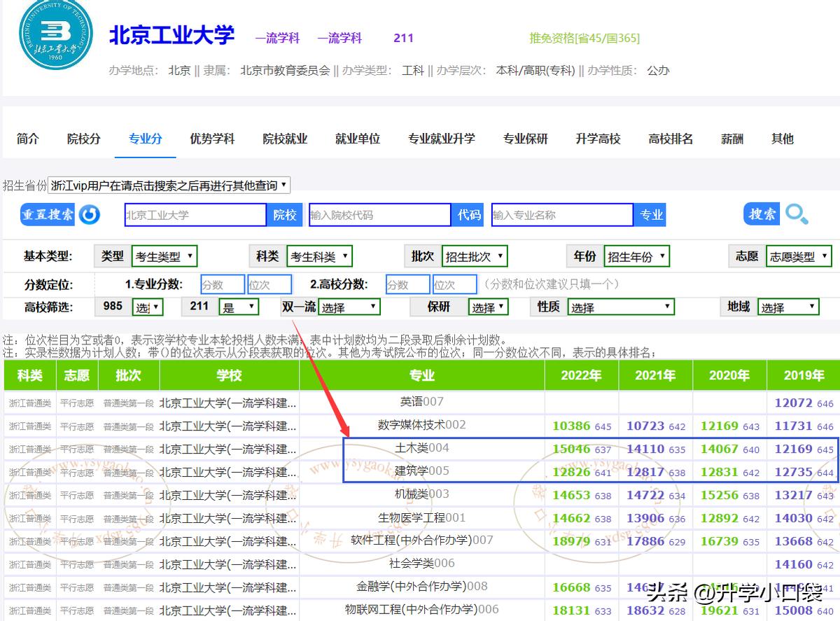Click the magnifying glass search icon
This screenshot has width=840, height=621.
(x=797, y=215)
